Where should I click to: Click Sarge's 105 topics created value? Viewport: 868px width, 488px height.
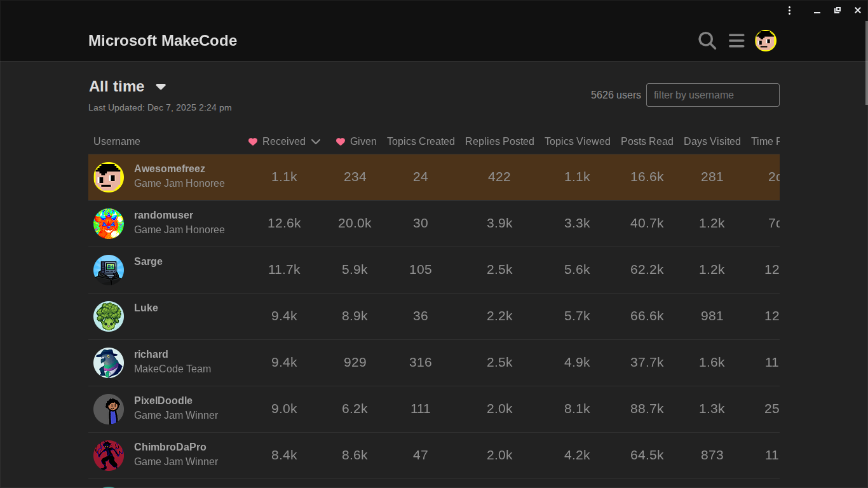tap(421, 270)
